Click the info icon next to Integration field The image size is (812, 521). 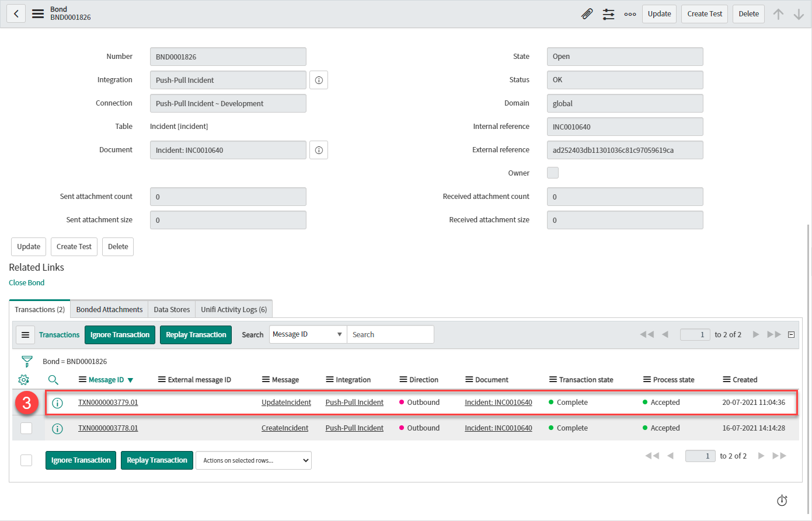[x=319, y=80]
